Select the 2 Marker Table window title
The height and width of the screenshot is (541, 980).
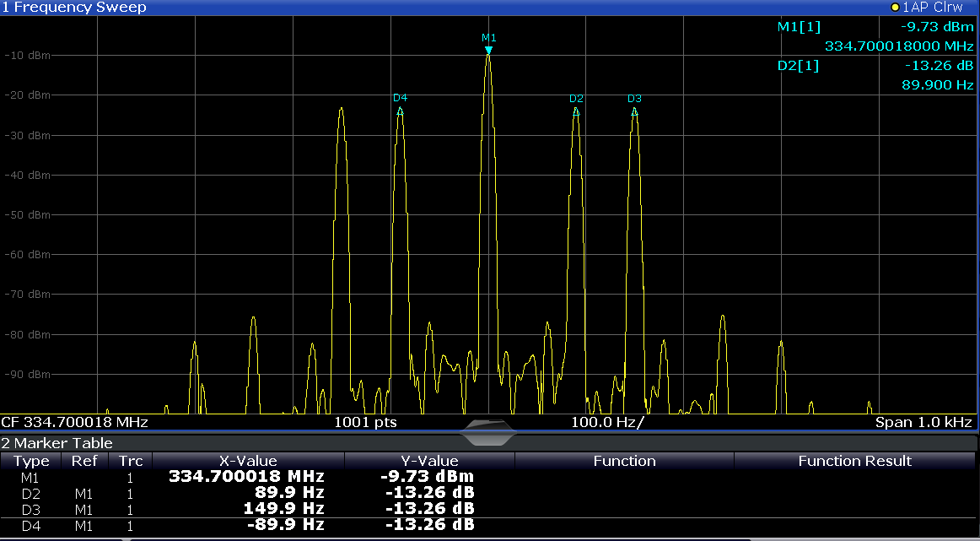pyautogui.click(x=57, y=443)
